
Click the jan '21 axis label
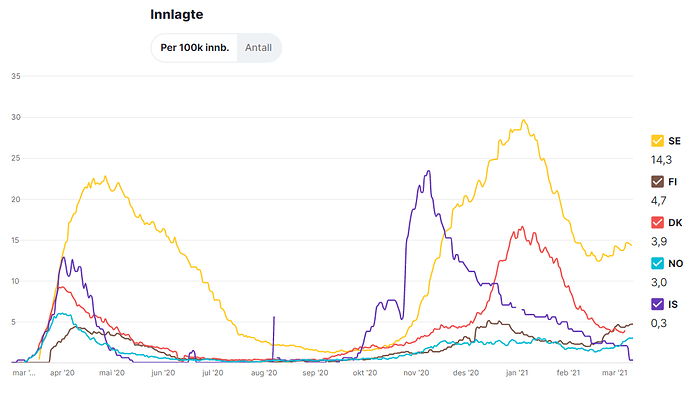tap(517, 373)
